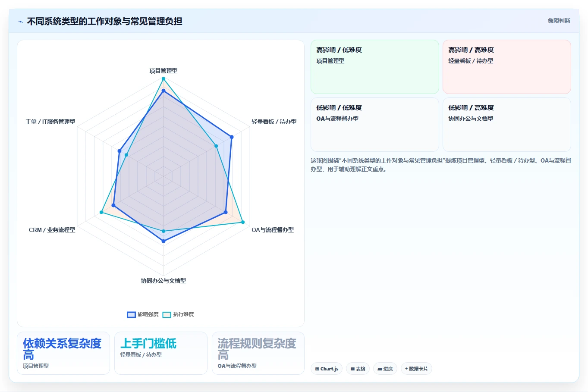Screen dimensions: 588x392
Task: Select the 表格 tag
Action: pos(358,369)
